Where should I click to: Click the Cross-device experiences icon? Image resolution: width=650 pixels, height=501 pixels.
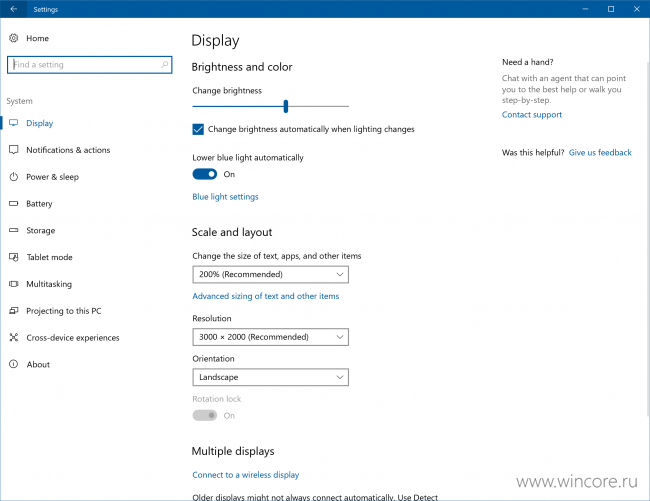pos(14,337)
